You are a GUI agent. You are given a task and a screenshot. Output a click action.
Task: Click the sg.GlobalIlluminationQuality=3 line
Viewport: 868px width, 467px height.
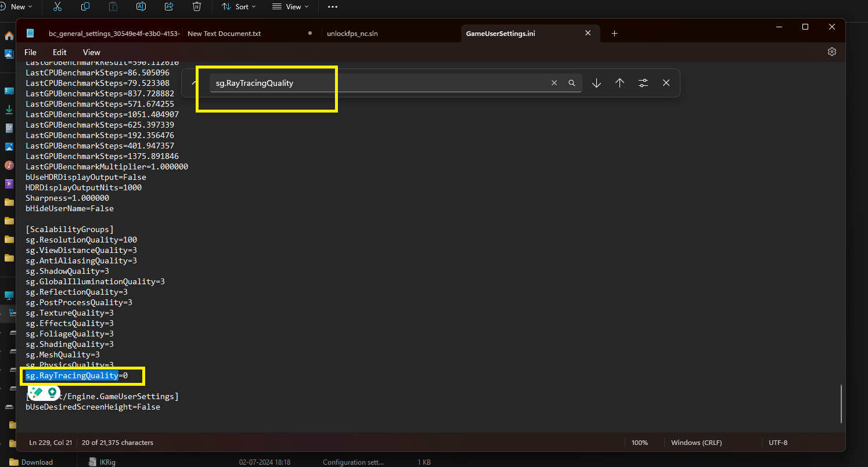(95, 281)
